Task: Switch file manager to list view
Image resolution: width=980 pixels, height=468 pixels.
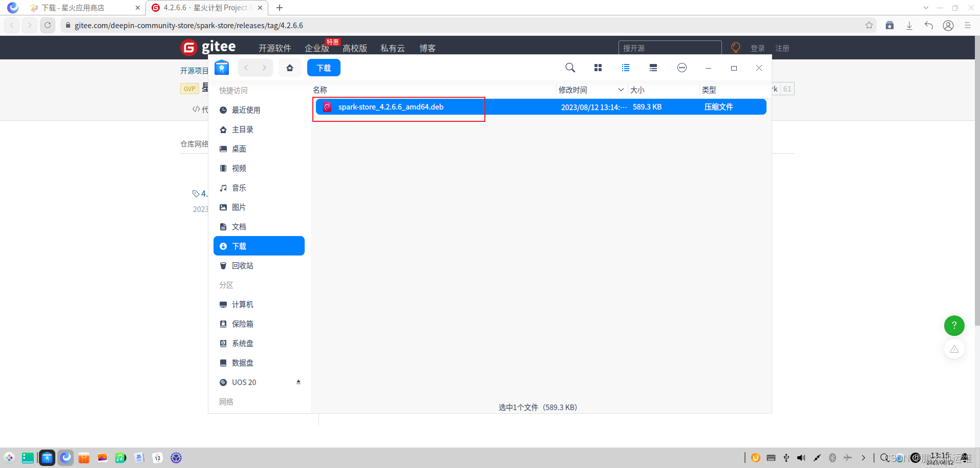Action: 626,68
